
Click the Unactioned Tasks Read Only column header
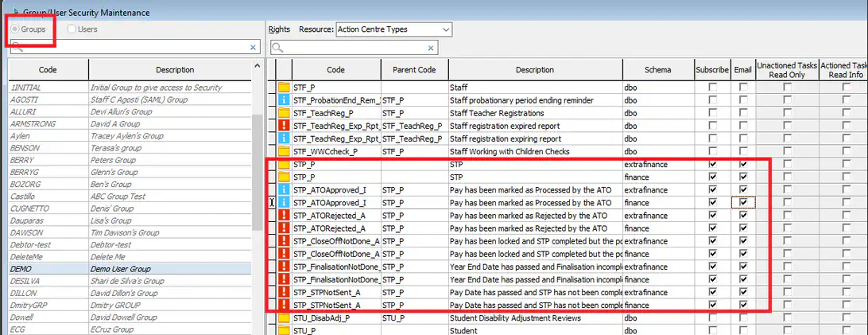pos(787,70)
